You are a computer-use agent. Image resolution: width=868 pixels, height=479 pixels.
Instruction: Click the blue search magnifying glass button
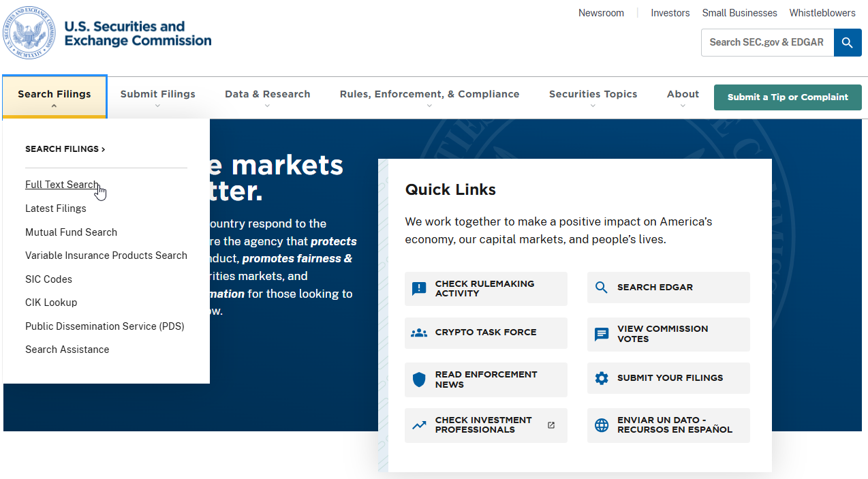[847, 42]
